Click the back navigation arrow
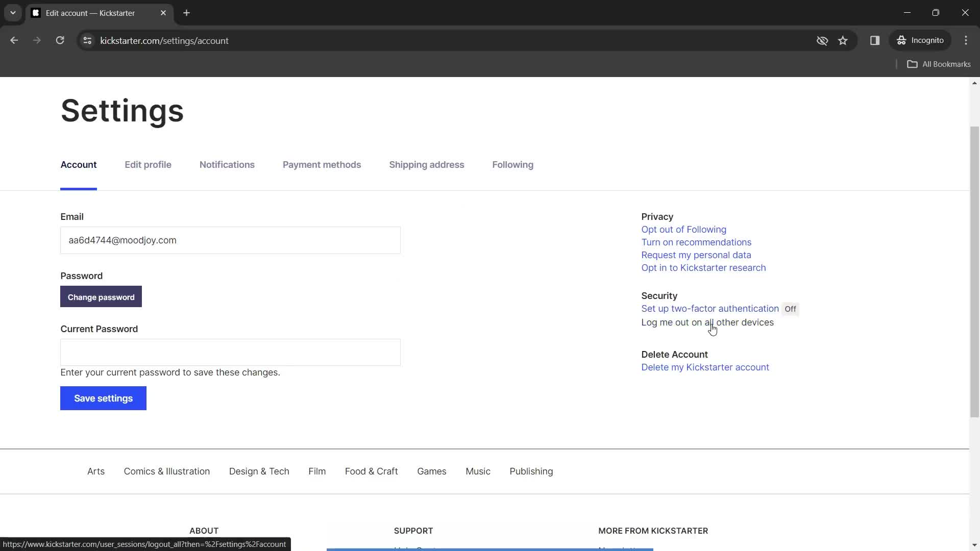 coord(15,40)
